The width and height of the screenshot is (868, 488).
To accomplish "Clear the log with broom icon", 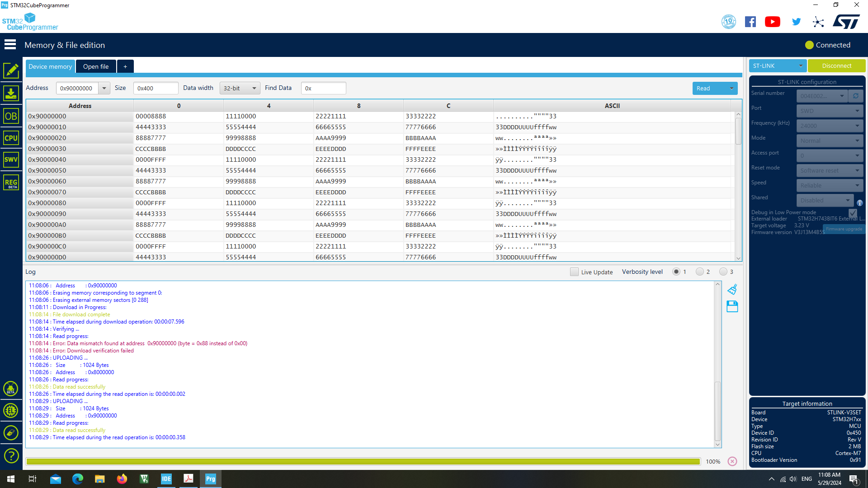I will (732, 289).
